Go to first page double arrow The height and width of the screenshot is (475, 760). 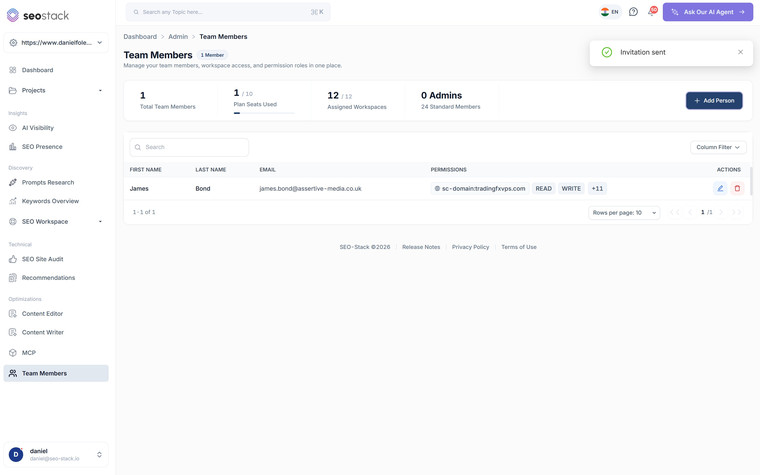674,212
